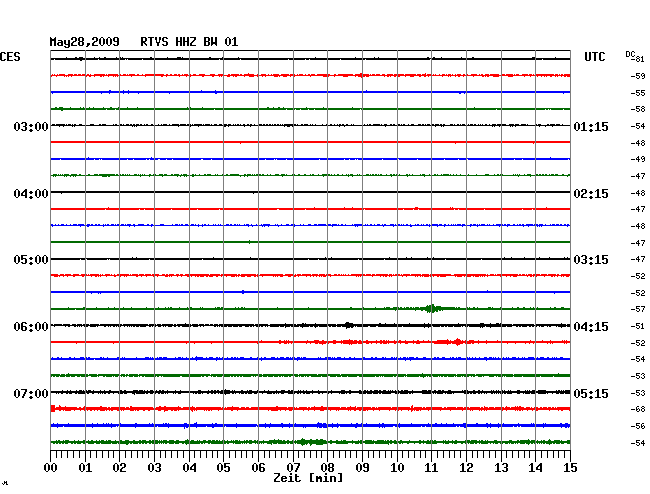Image resolution: width=650 pixels, height=494 pixels.
Task: Click the CES time zone label
Action: (x=10, y=57)
